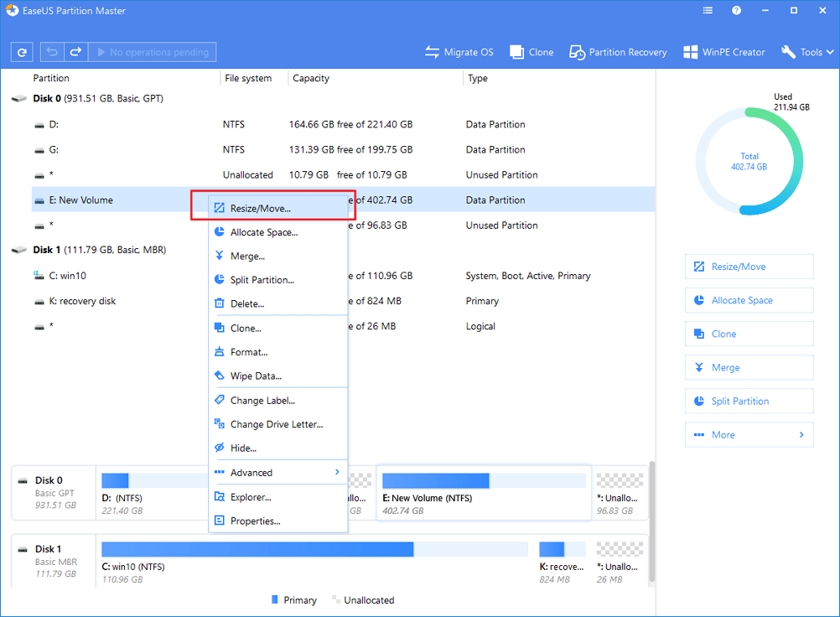840x617 pixels.
Task: Choose Change Label in context menu
Action: click(278, 401)
